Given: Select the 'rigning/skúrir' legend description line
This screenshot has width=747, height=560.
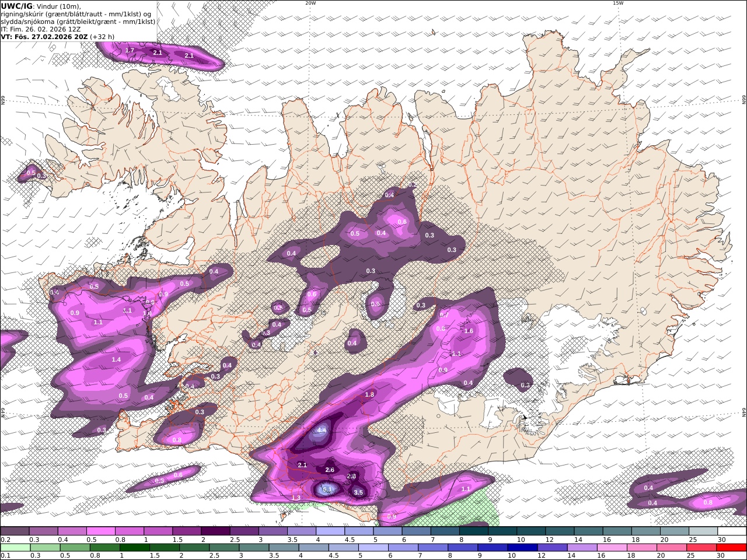Looking at the screenshot, I should click(76, 14).
